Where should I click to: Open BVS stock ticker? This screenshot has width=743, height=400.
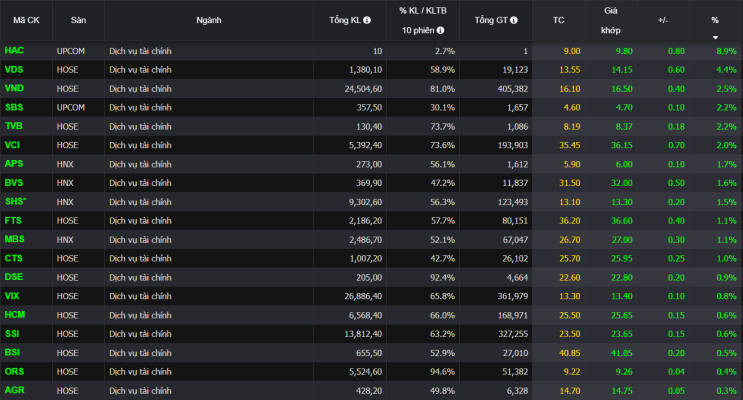pos(14,182)
